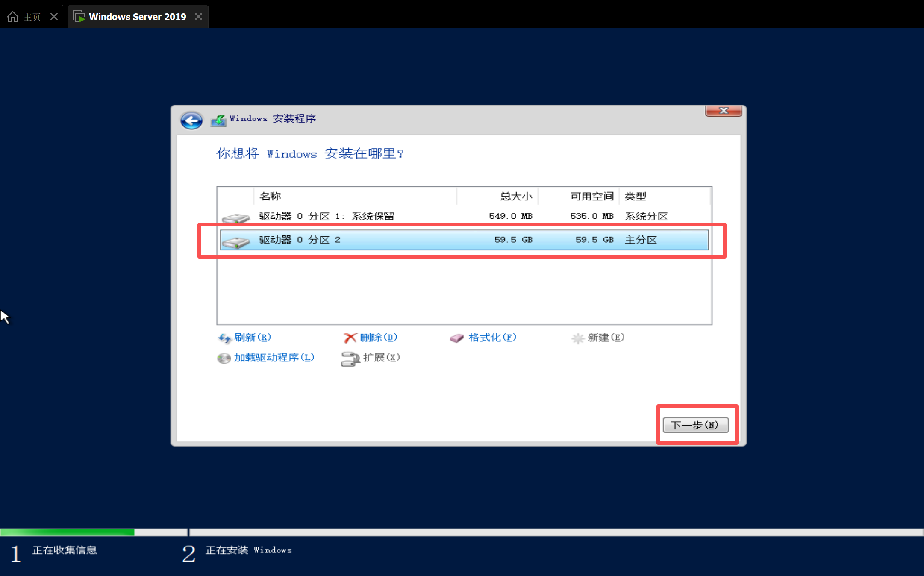The width and height of the screenshot is (924, 576).
Task: Close the Windows 安装程序 dialog
Action: [x=724, y=111]
